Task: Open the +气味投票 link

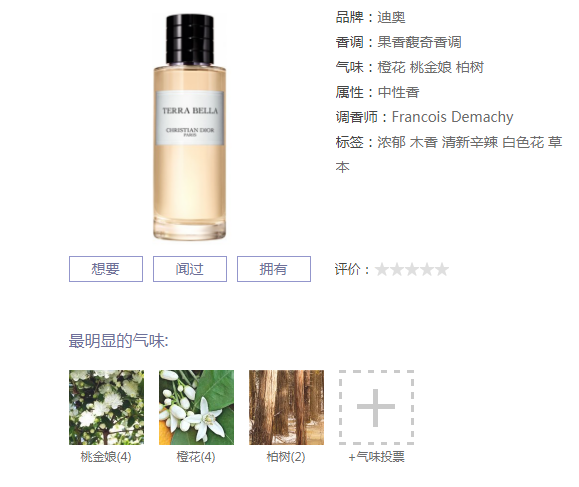Action: click(376, 457)
